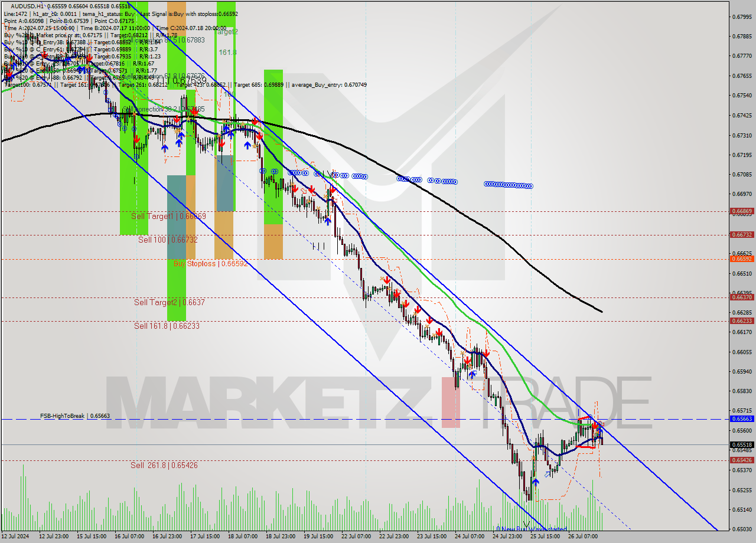Viewport: 756px width, 543px height.
Task: Click the 24 Jul 07:00 time label
Action: tap(470, 537)
